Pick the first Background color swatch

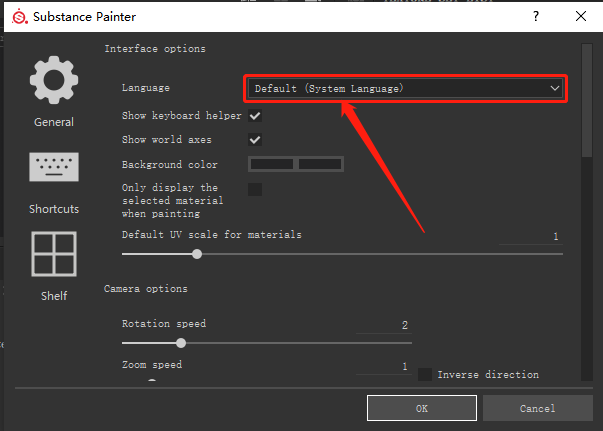(272, 164)
